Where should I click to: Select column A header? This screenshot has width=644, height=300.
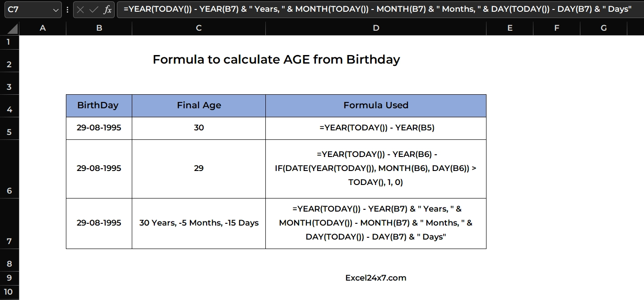pos(42,28)
